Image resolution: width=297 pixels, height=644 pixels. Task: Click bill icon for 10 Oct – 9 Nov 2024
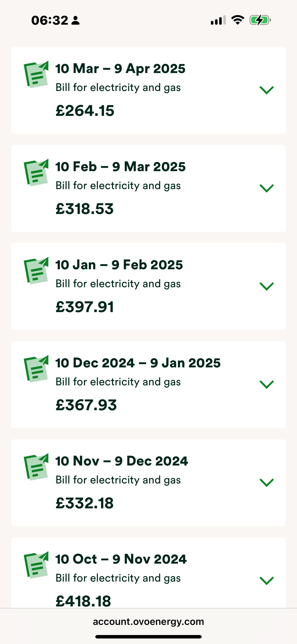pyautogui.click(x=36, y=565)
